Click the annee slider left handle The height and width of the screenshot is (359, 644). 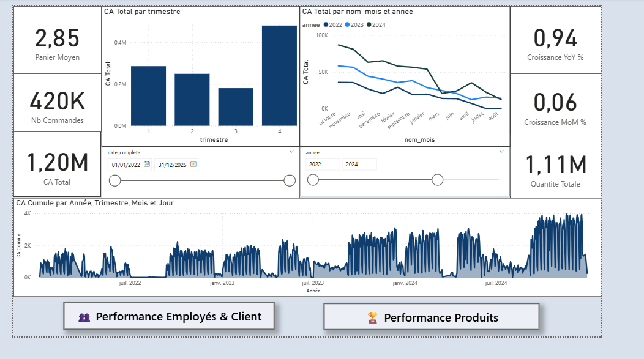[x=313, y=180]
